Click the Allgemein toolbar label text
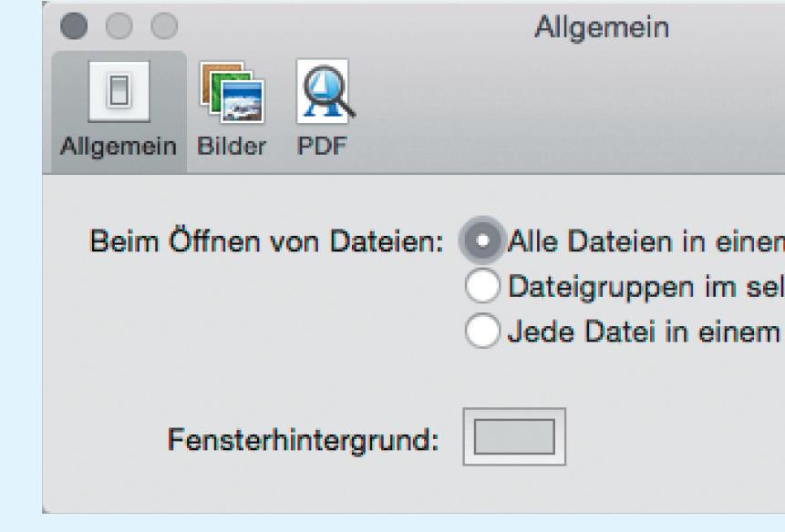 [119, 147]
